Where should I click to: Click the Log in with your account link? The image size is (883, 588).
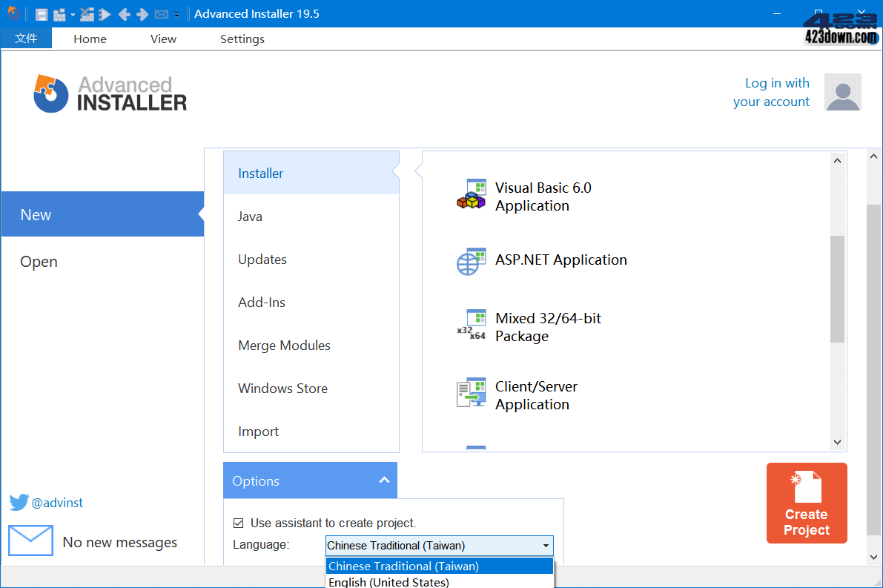(x=772, y=92)
